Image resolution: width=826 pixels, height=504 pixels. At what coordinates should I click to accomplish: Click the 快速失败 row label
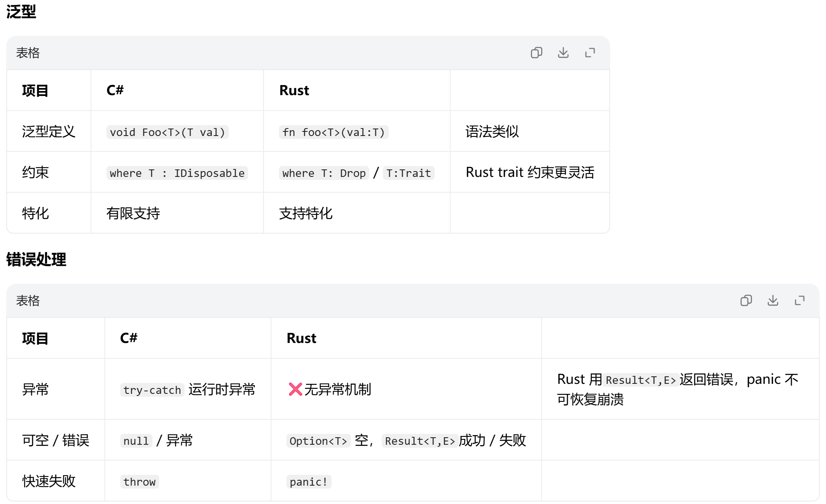(x=48, y=481)
